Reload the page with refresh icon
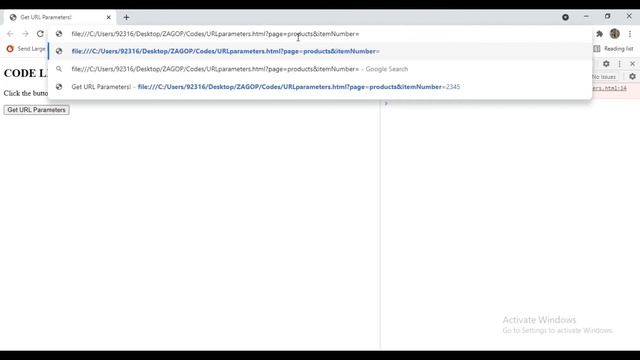The height and width of the screenshot is (360, 640). [x=40, y=34]
